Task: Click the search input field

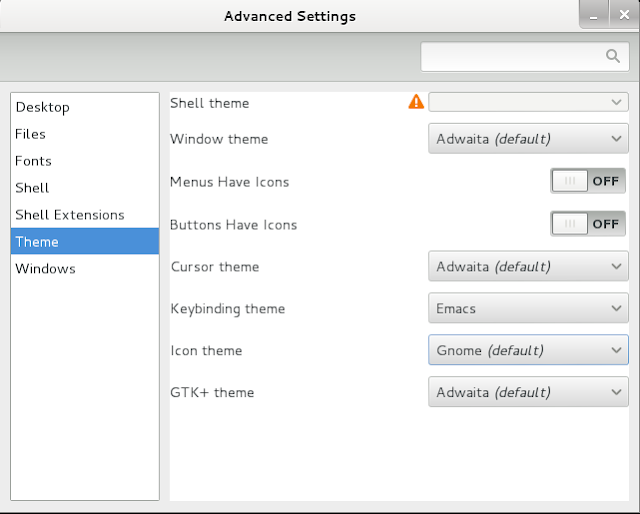Action: [x=525, y=56]
